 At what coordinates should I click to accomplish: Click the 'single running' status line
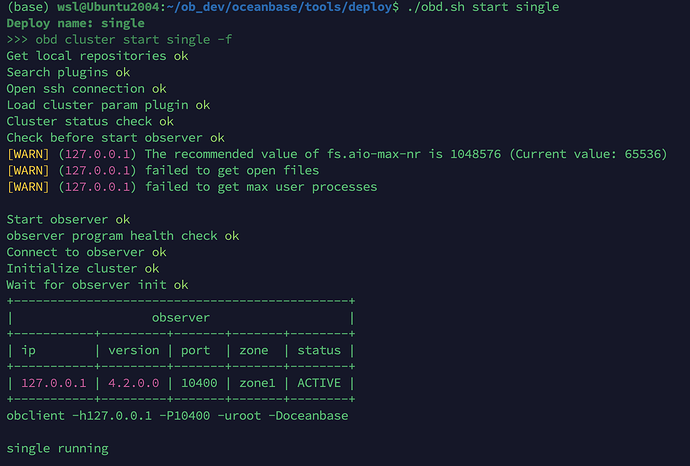coord(57,448)
